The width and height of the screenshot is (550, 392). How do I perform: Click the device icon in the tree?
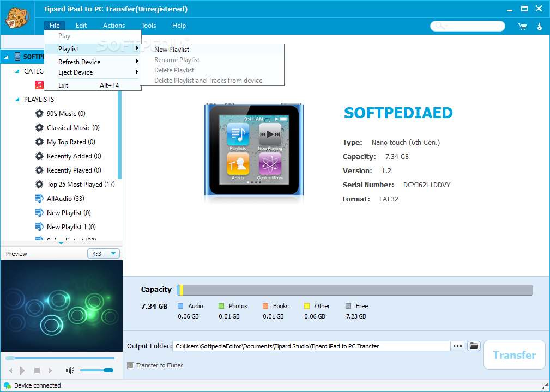[17, 57]
